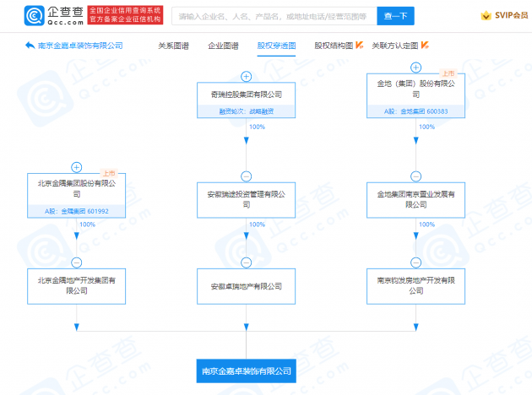
Task: Click the 北京金隅地产开发集团有限公司 node
Action: click(76, 286)
